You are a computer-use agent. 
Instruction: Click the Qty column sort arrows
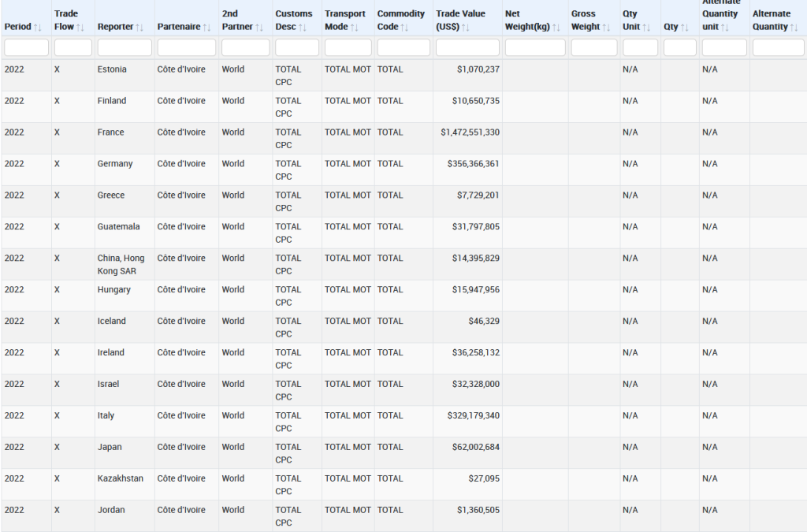pos(685,28)
